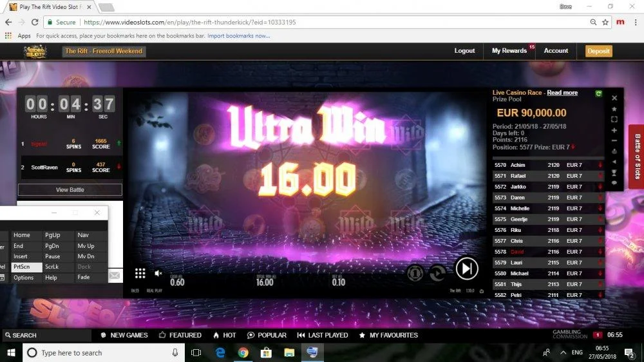Screen dimensions: 644x362
Task: Open POPULAR games category
Action: pyautogui.click(x=267, y=336)
